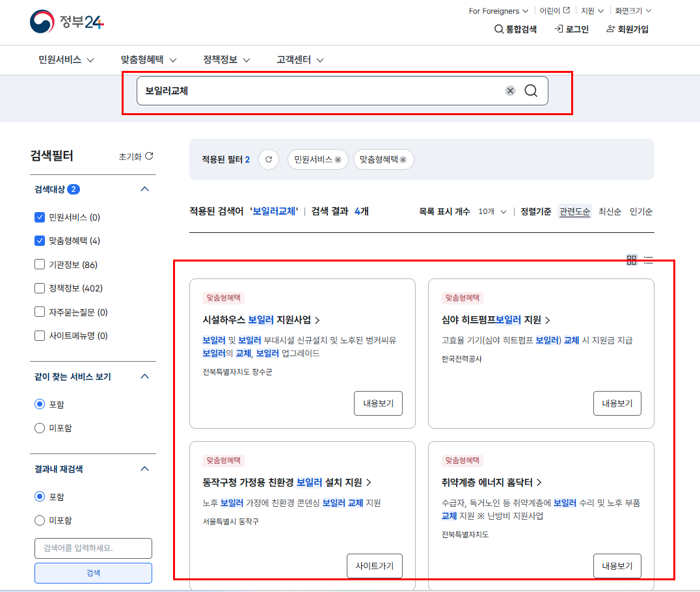Click the 초기화 refresh icon to reset filters
Viewport: 700px width, 592px height.
point(150,156)
